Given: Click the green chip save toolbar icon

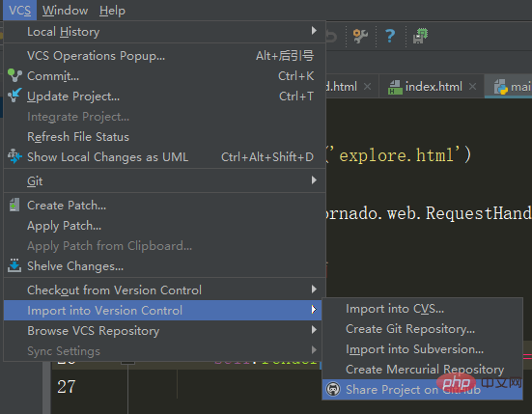Looking at the screenshot, I should [420, 36].
